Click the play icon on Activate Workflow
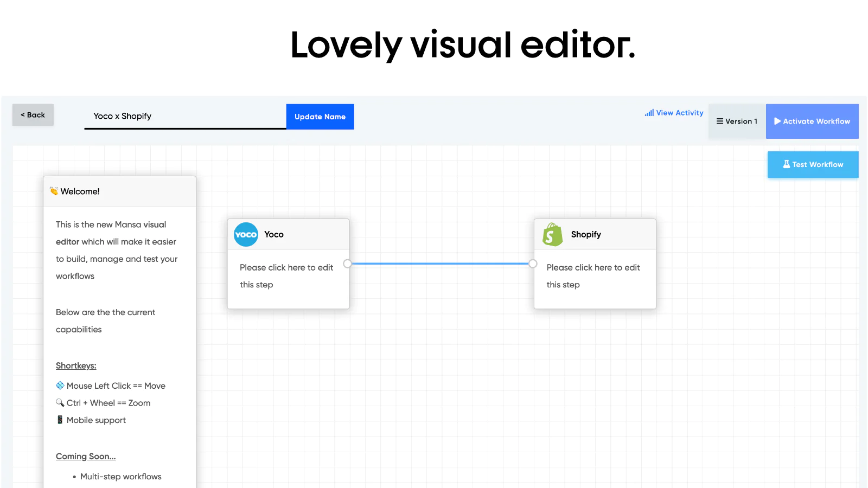Image resolution: width=868 pixels, height=488 pixels. pos(777,121)
